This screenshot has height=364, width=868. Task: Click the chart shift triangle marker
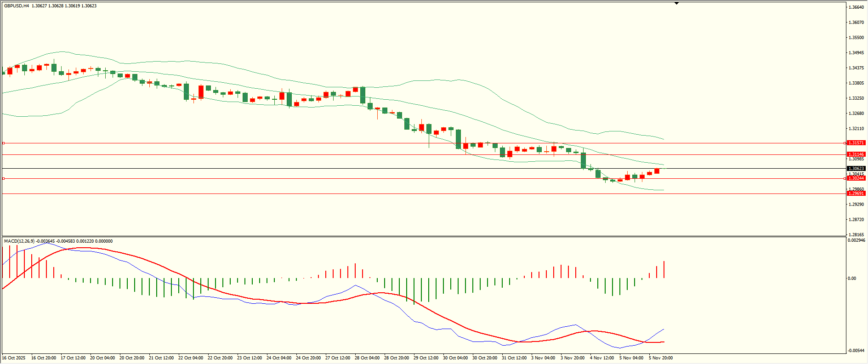676,4
